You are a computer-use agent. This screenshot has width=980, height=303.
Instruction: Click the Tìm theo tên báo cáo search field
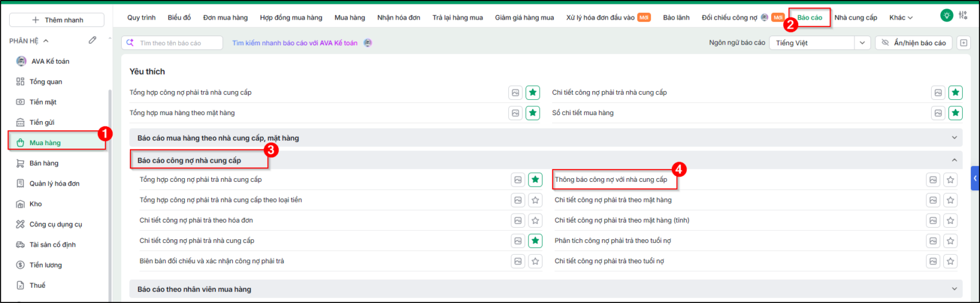pos(172,43)
